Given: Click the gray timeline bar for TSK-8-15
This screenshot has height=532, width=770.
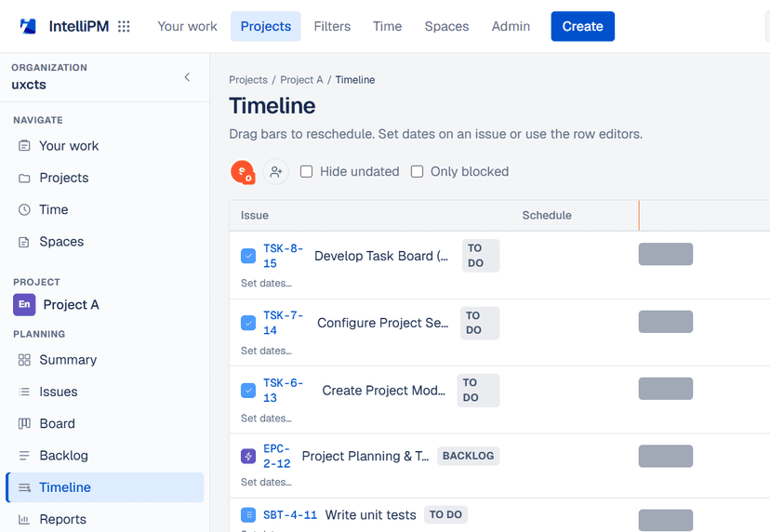Looking at the screenshot, I should click(666, 254).
